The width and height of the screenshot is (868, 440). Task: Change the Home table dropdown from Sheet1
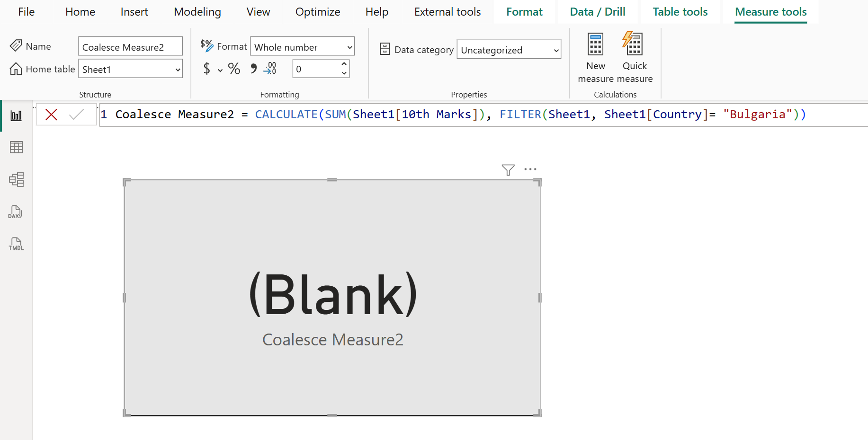pyautogui.click(x=130, y=69)
